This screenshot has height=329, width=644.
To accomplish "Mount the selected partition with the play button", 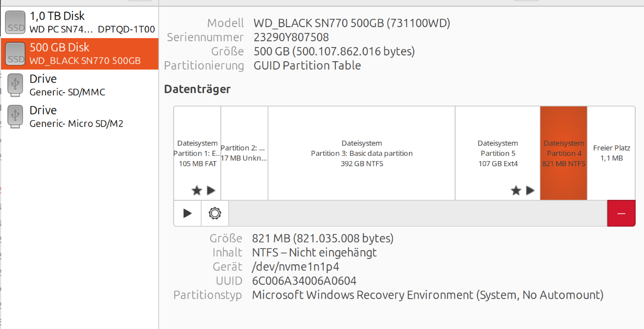I will pyautogui.click(x=187, y=213).
